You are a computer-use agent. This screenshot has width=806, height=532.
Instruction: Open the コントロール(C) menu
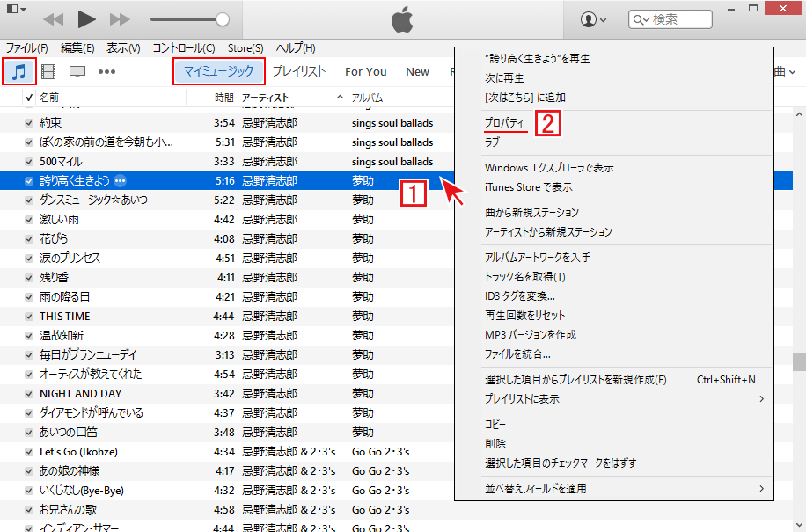click(x=184, y=48)
